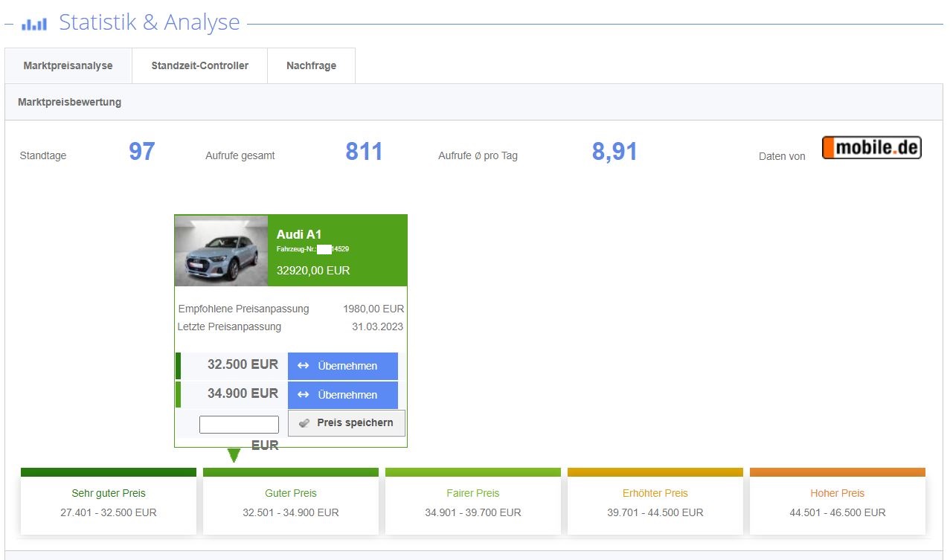The height and width of the screenshot is (560, 950).
Task: Click the Audi A1 vehicle title
Action: pos(299,234)
